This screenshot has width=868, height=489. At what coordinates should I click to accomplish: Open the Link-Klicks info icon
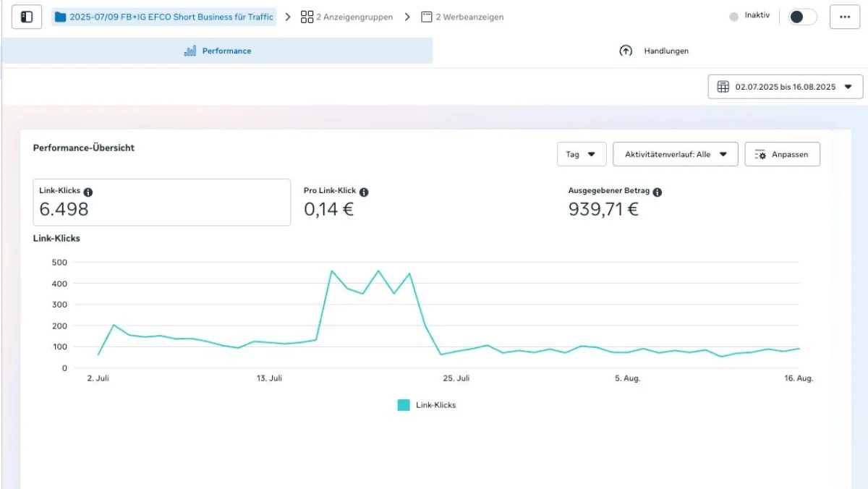click(88, 191)
